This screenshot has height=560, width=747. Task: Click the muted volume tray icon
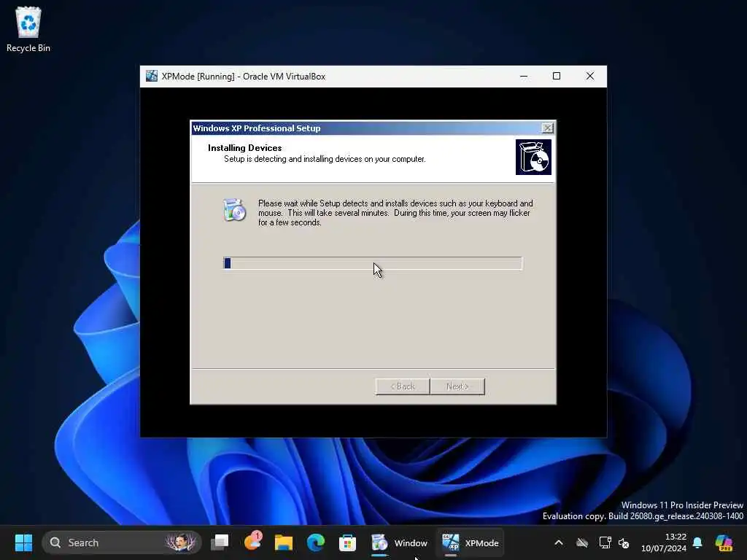pos(624,542)
